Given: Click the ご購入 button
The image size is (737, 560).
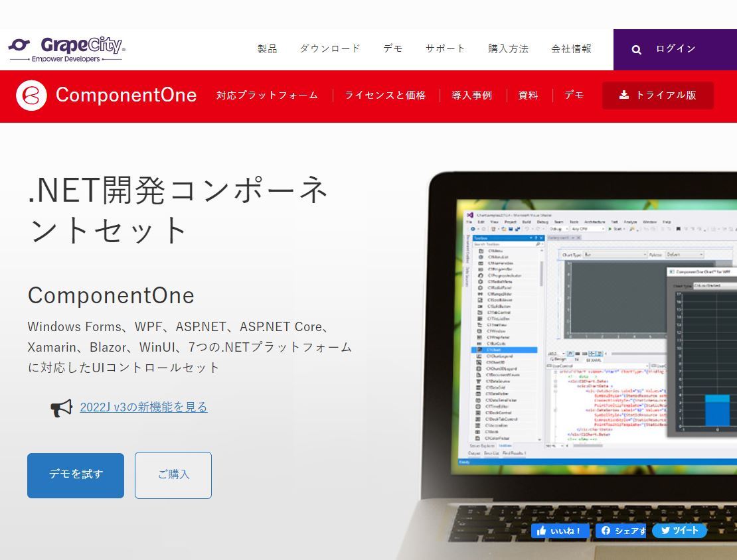Looking at the screenshot, I should 173,476.
